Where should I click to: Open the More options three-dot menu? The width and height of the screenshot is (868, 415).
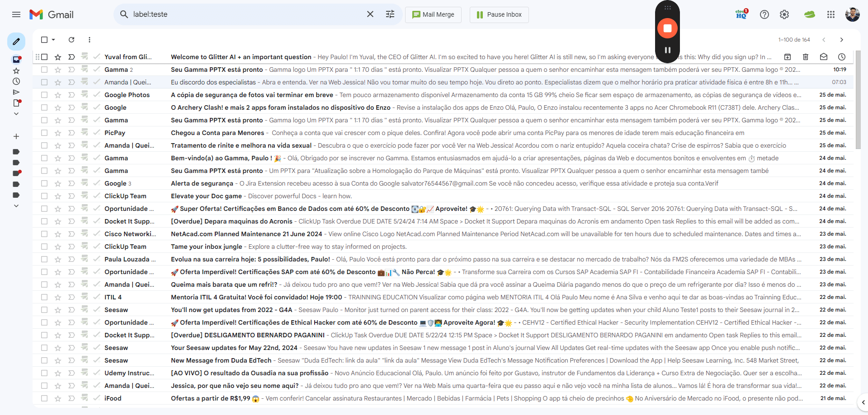tap(90, 40)
